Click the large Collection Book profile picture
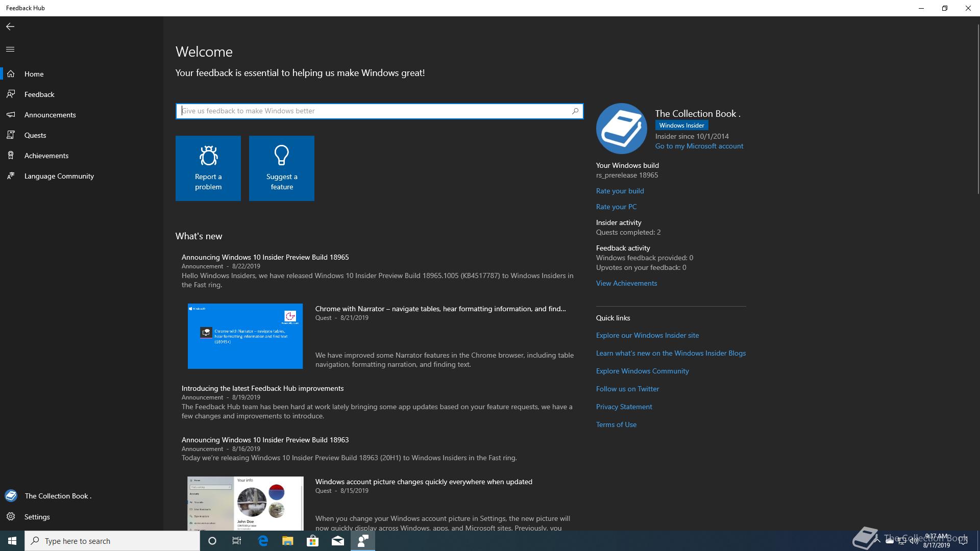980x551 pixels. [622, 129]
